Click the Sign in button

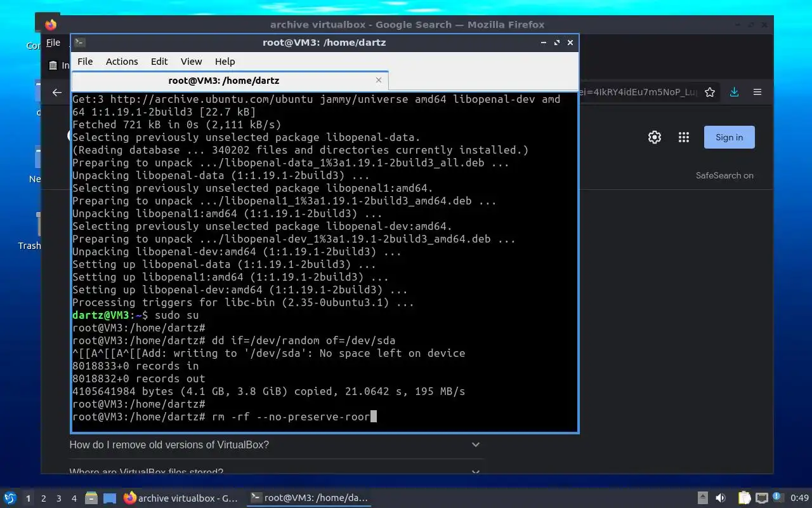pos(730,137)
